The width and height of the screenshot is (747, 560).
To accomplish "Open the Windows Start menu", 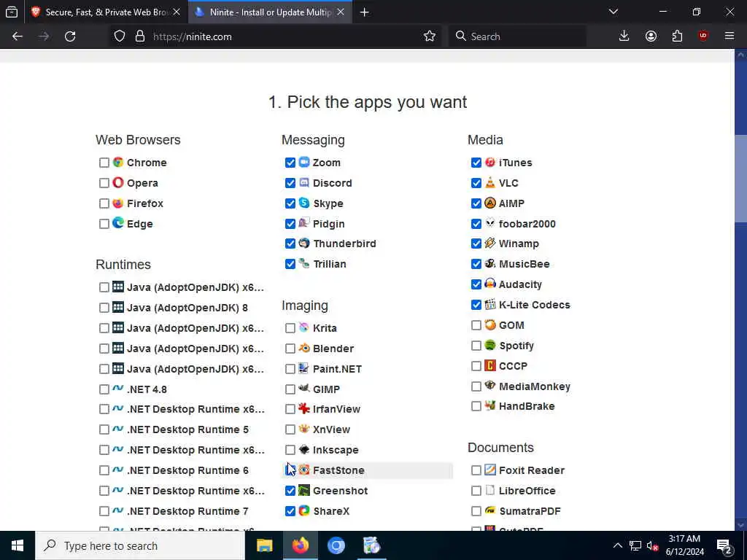I will coord(18,545).
